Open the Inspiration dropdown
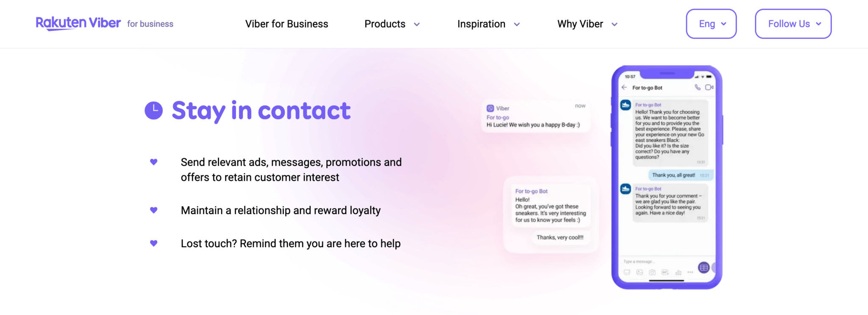868x315 pixels. (x=488, y=24)
